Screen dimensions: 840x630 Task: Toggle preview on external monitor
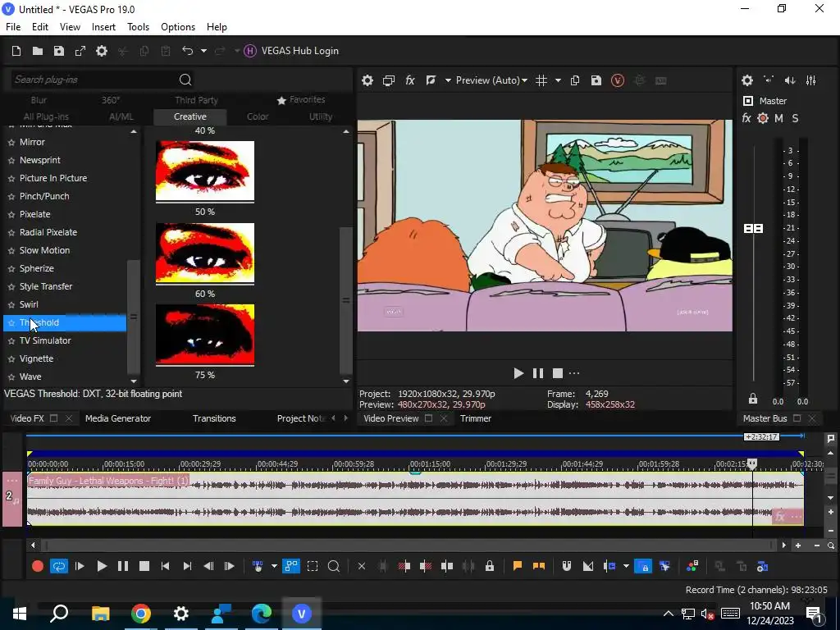coord(389,80)
